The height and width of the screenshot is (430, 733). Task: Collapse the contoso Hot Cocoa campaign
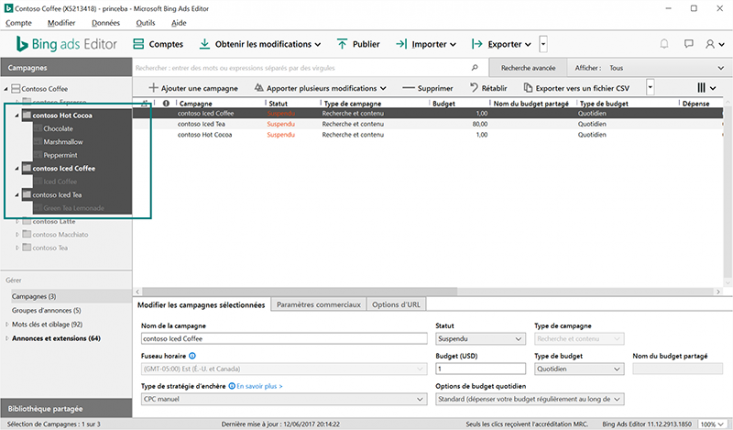click(x=17, y=115)
